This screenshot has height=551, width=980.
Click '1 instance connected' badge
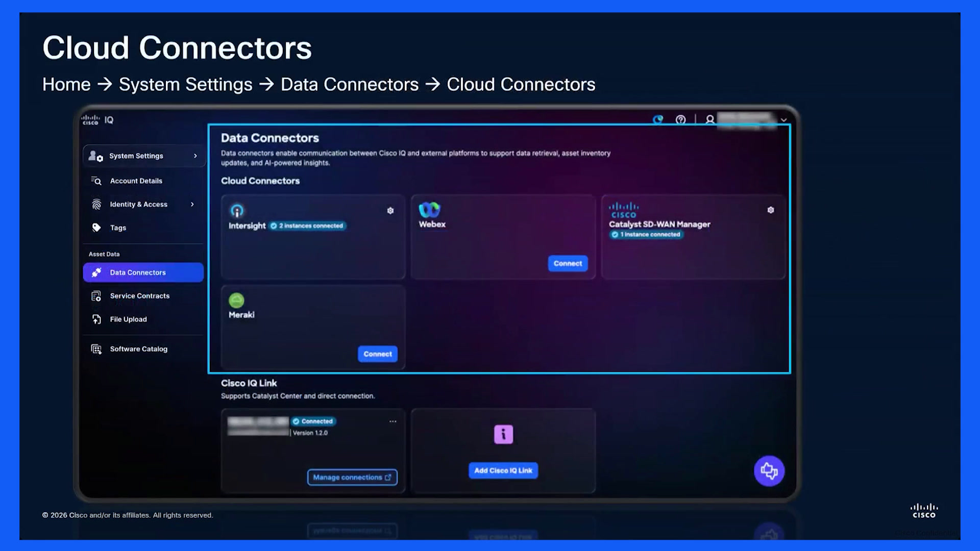647,235
